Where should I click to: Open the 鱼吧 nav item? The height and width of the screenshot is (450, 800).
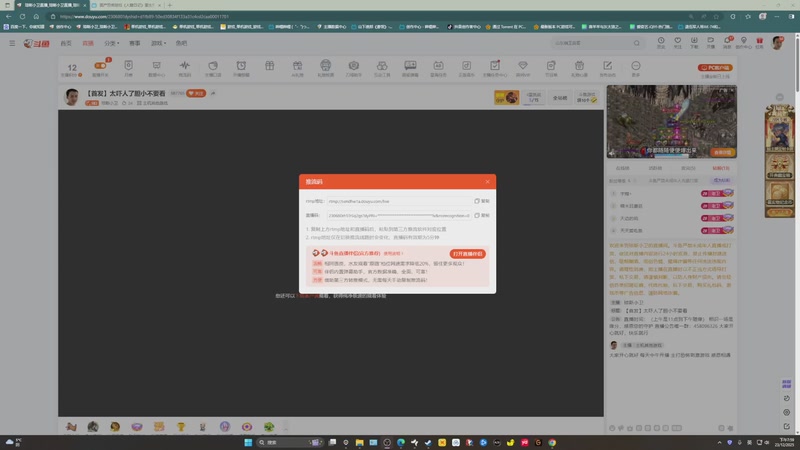182,43
